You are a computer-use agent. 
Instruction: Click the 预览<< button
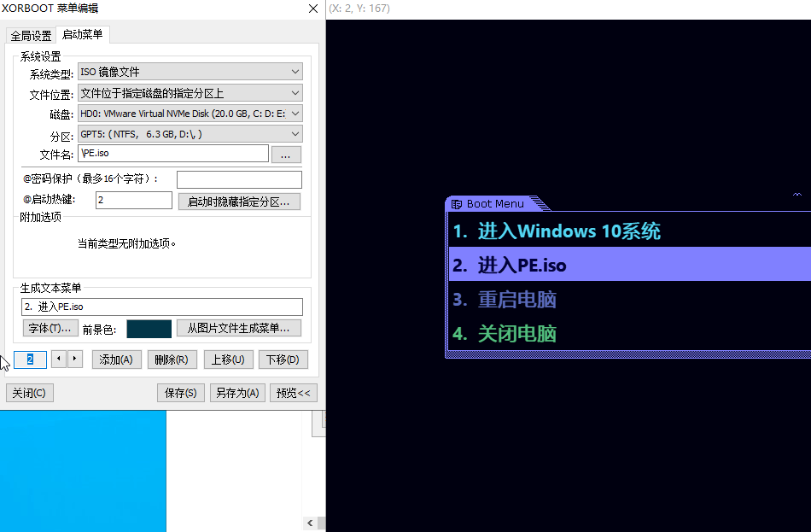click(294, 393)
